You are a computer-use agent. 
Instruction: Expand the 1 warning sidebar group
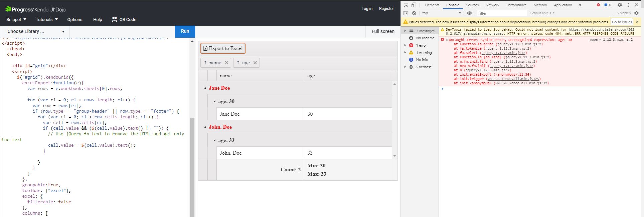pyautogui.click(x=405, y=53)
